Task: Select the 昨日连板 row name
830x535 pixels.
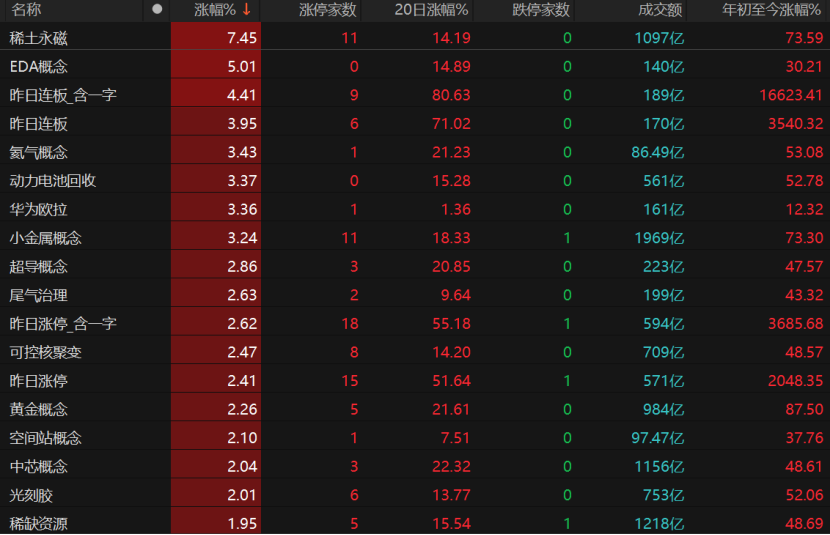Action: [x=39, y=124]
